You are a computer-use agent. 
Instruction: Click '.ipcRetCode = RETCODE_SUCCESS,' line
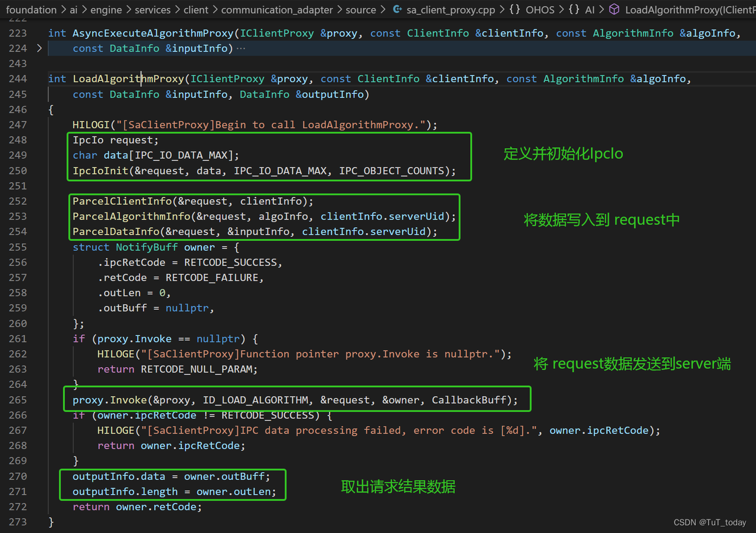click(x=190, y=263)
